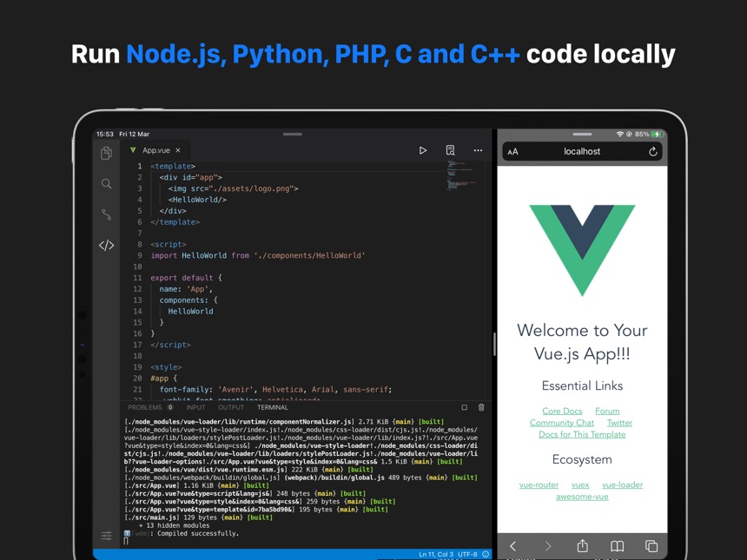This screenshot has width=747, height=560.
Task: Click the 'export default {' code line
Action: [x=186, y=278]
